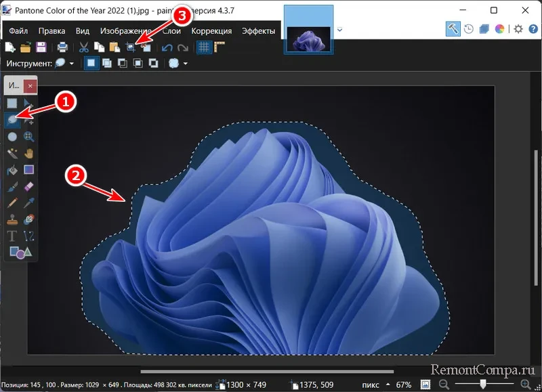Click the Deselect icon in the toolbar

coord(146,47)
